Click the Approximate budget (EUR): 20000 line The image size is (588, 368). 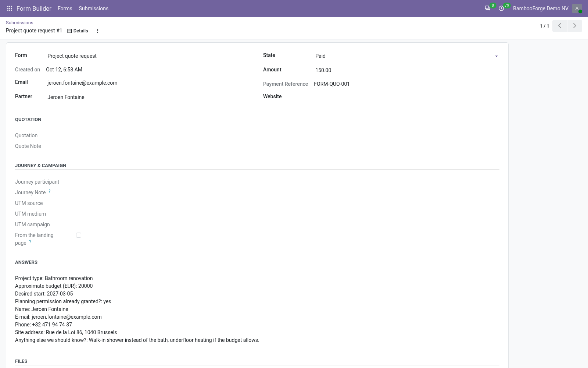point(54,286)
